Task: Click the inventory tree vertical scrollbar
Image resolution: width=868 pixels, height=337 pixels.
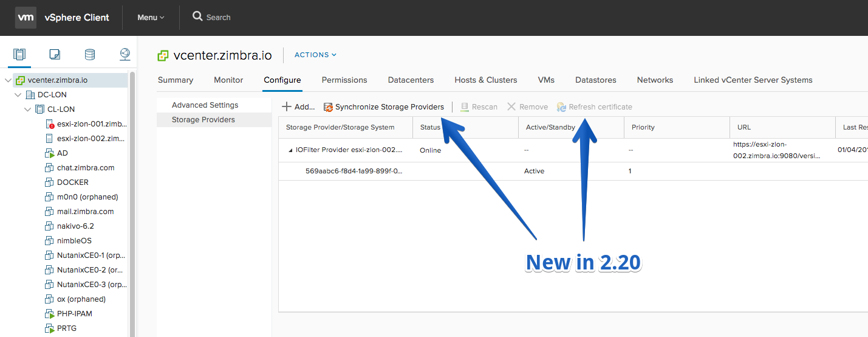Action: tap(132, 204)
